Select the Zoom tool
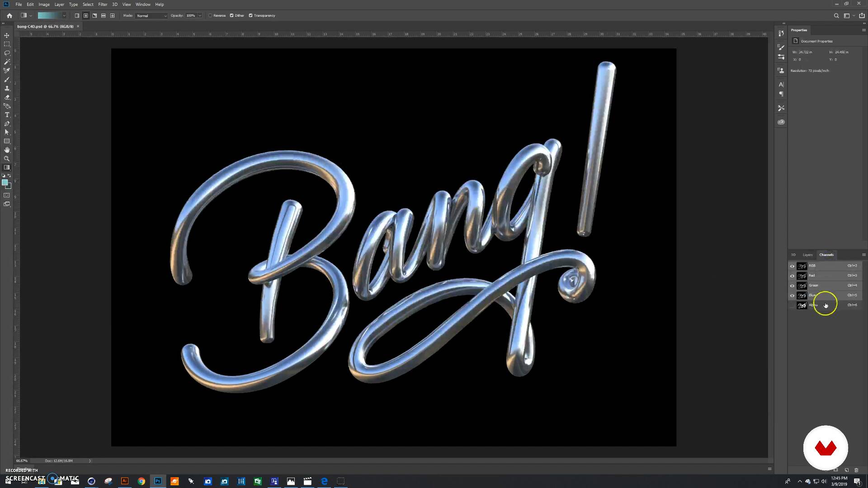The image size is (868, 488). click(7, 159)
